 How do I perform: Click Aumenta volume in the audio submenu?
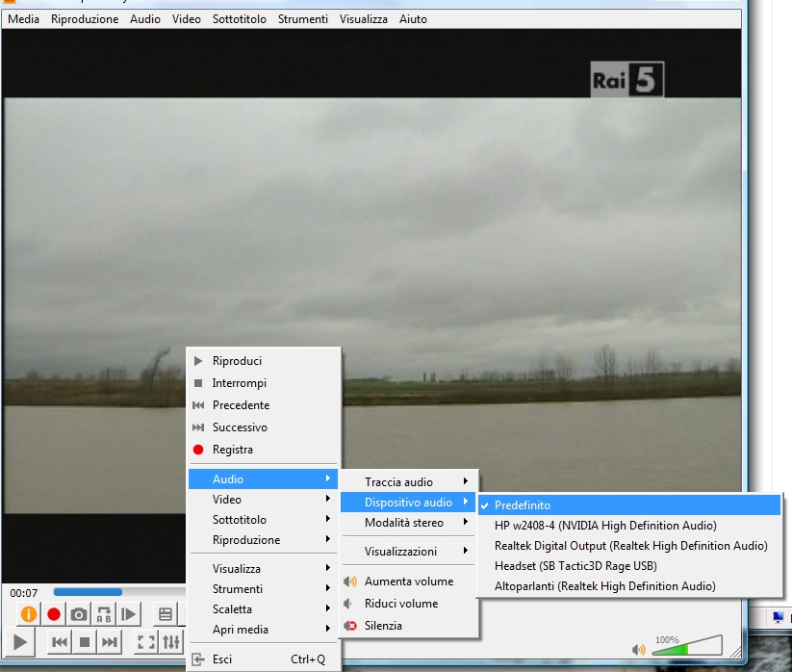(408, 582)
